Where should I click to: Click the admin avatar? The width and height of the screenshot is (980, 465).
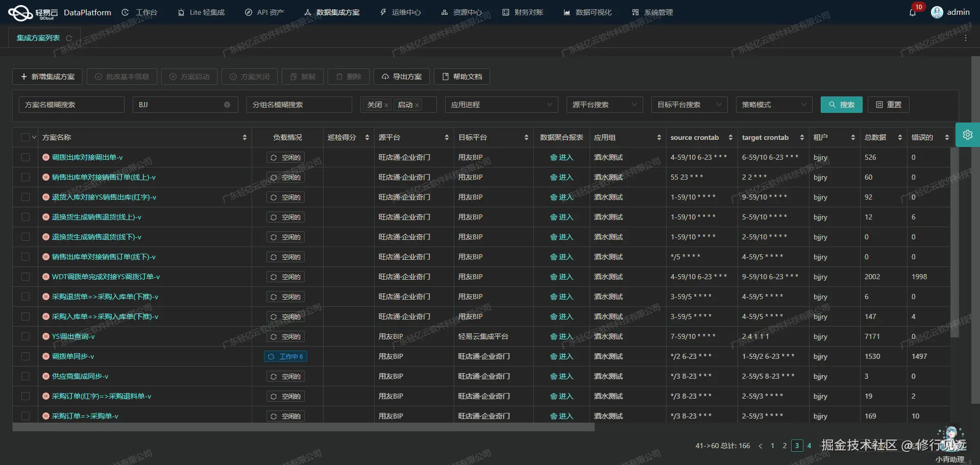[x=937, y=12]
